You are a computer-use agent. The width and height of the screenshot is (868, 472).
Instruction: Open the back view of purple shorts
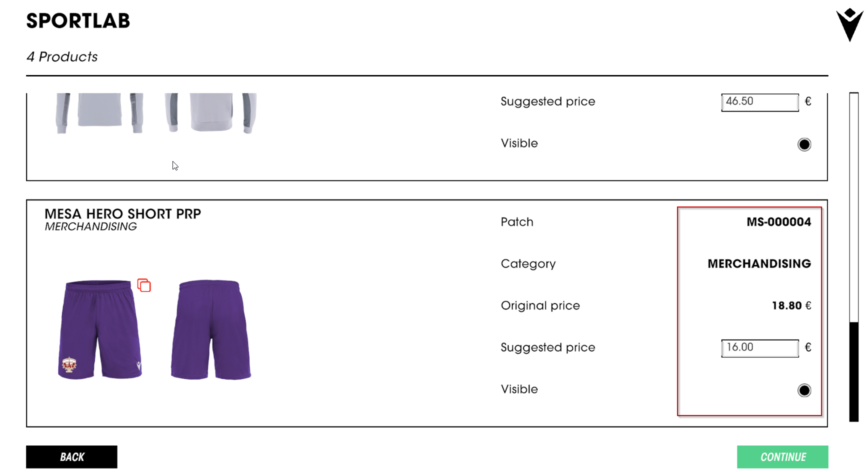tap(210, 329)
